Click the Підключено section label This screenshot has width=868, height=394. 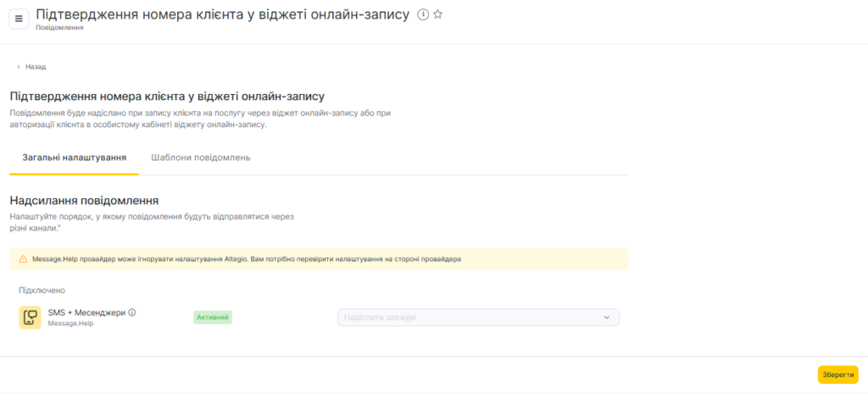pyautogui.click(x=42, y=290)
